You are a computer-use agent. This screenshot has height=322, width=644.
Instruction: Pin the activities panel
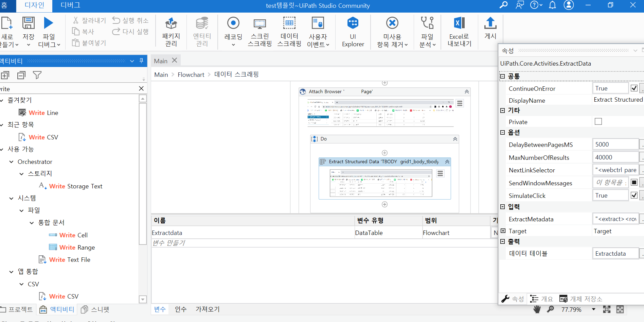tap(142, 61)
